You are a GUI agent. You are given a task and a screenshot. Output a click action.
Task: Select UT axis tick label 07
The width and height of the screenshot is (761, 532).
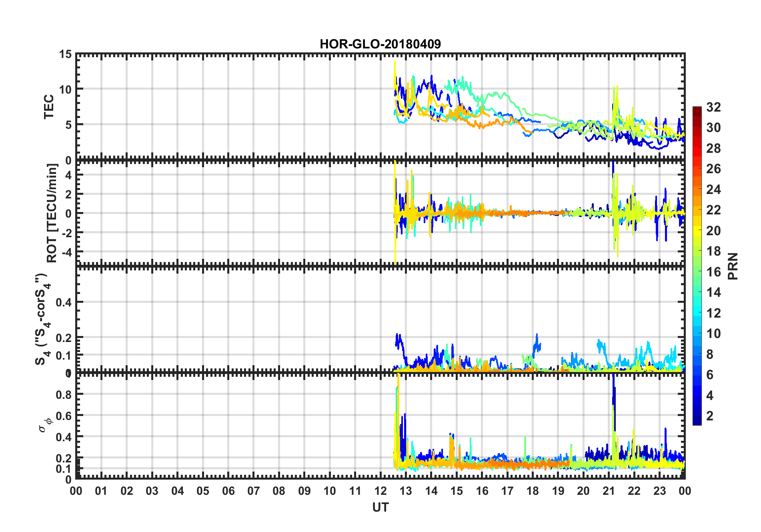tap(254, 491)
